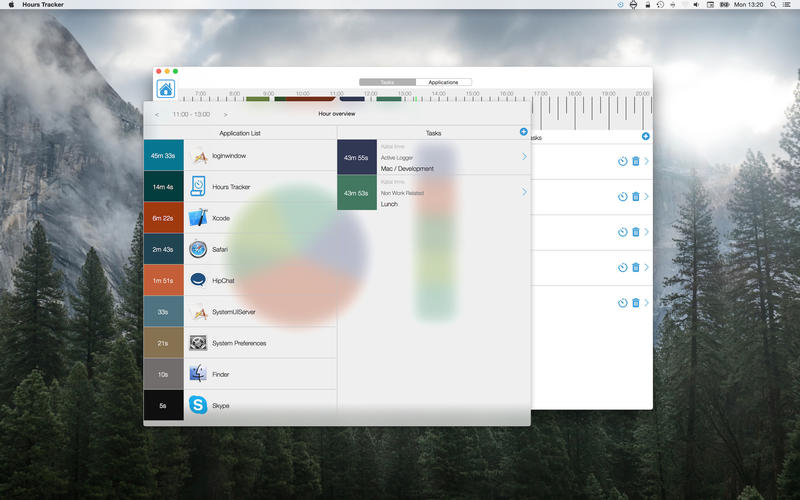The width and height of the screenshot is (800, 500).
Task: Click the Xcode app icon in the Application List
Action: pyautogui.click(x=198, y=218)
